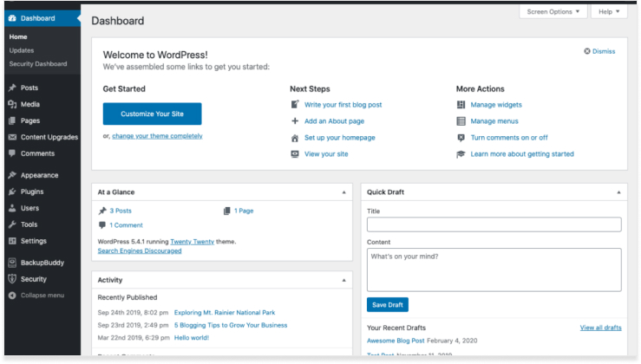Click the 3 Posts link
The image size is (641, 364).
tap(121, 211)
